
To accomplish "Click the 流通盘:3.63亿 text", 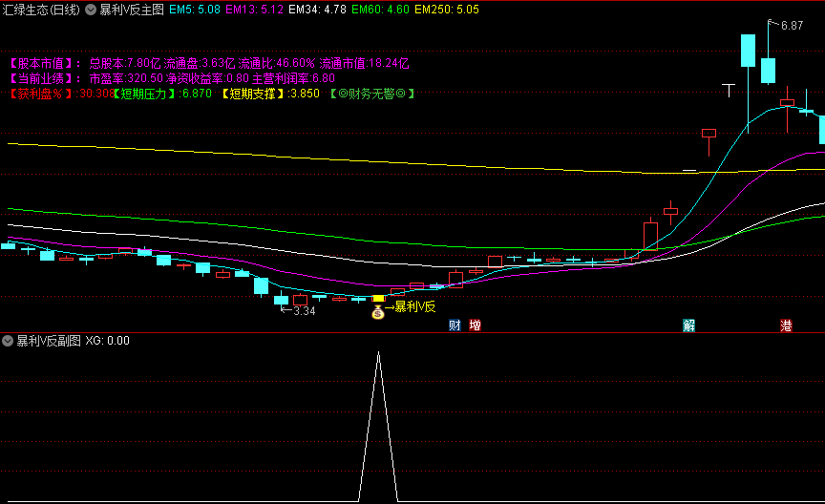I will point(199,64).
